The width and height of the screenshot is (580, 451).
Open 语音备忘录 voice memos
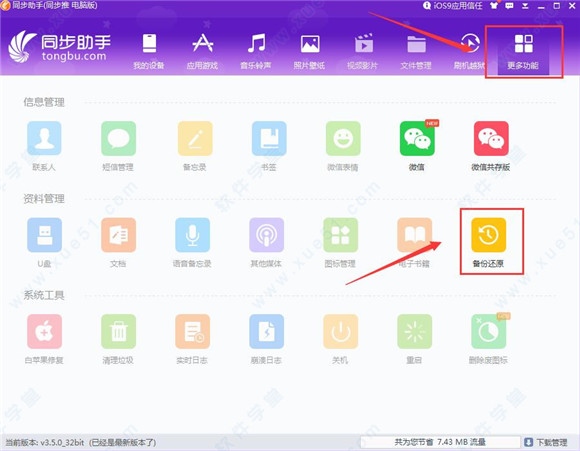coord(192,235)
